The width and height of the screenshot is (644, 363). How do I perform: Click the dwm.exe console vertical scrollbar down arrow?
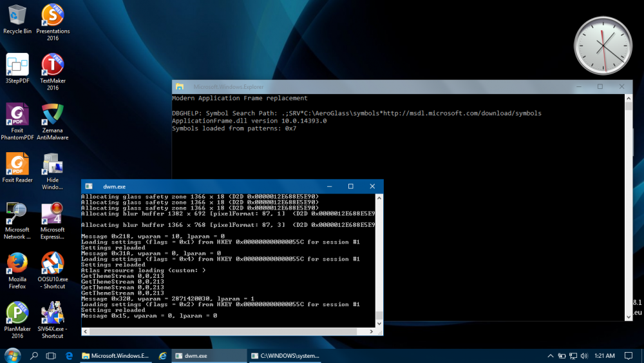(379, 323)
